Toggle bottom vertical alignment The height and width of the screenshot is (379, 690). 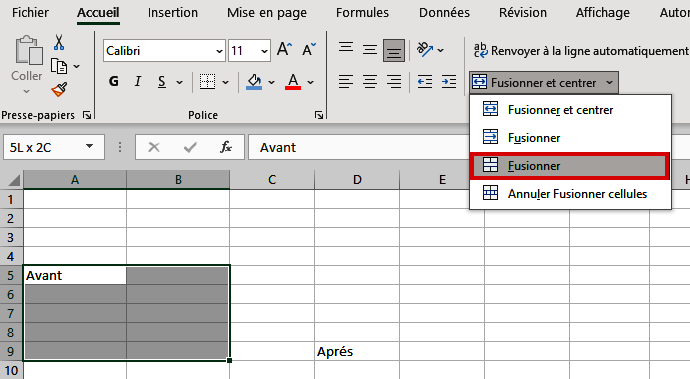pyautogui.click(x=394, y=50)
